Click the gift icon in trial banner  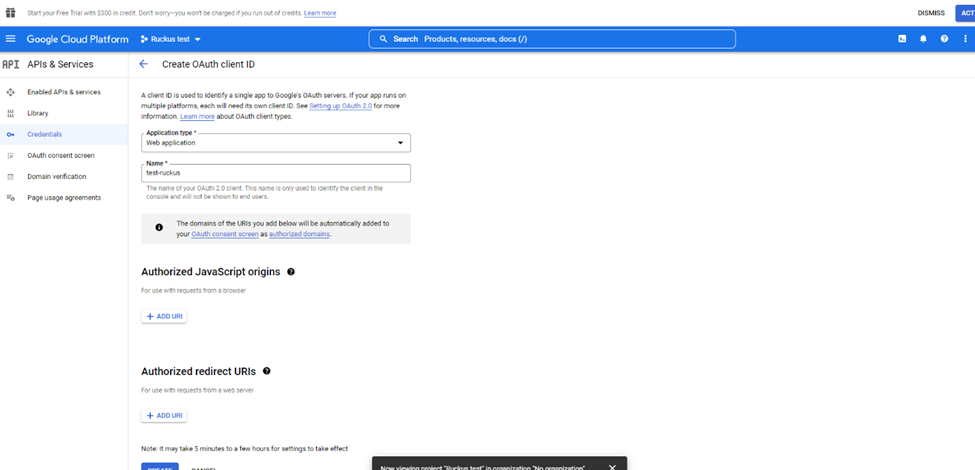click(x=10, y=12)
